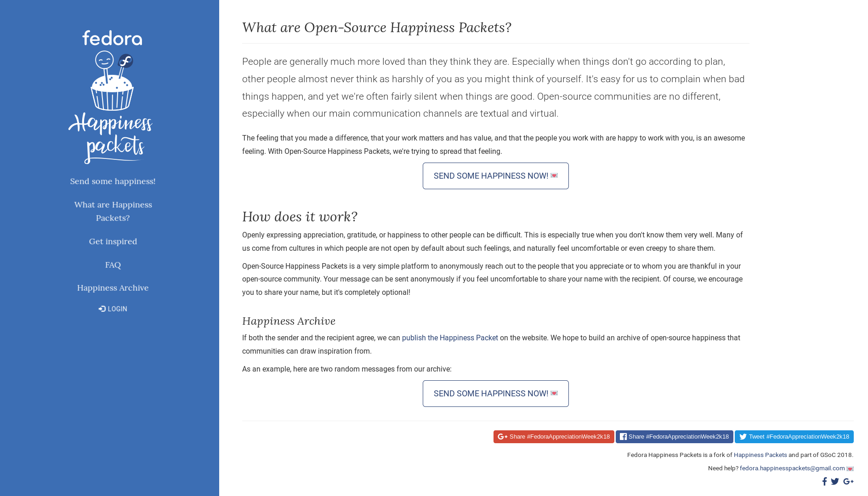Viewport: 868px width, 496px height.
Task: Open Happiness Archive from the sidebar
Action: click(x=113, y=288)
